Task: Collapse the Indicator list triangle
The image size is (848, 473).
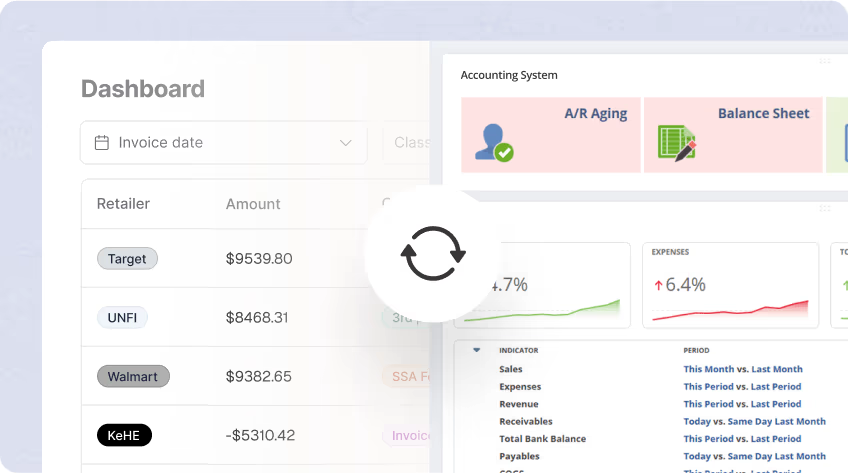Action: pyautogui.click(x=476, y=350)
